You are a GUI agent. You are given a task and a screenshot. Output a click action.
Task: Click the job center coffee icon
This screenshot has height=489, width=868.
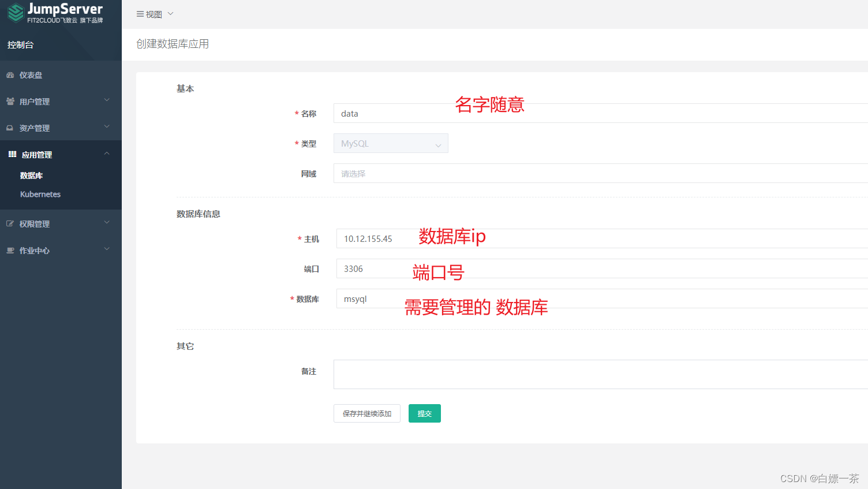[x=10, y=251]
